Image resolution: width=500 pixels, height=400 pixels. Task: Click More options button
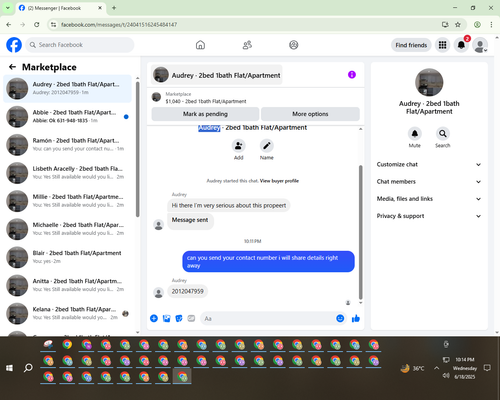pos(310,114)
